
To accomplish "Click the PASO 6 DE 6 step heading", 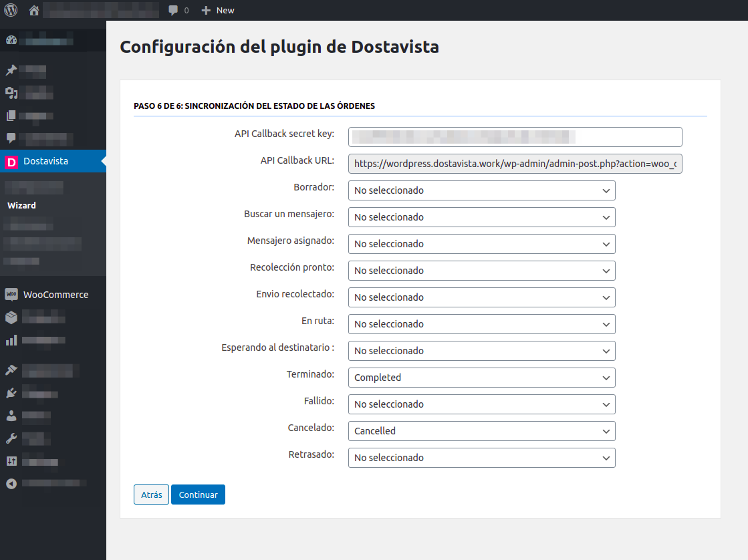I will pyautogui.click(x=254, y=106).
